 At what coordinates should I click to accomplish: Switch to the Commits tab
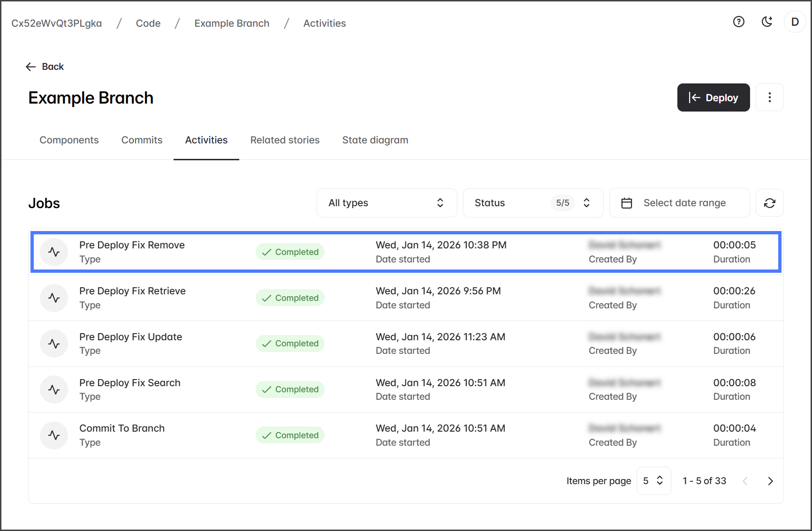(x=142, y=140)
